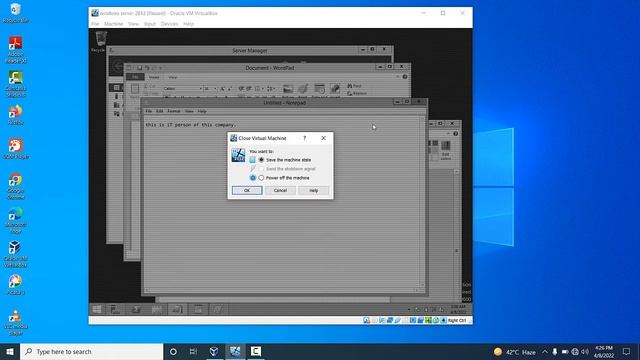Click the Date and time button in WordPad
The width and height of the screenshot is (640, 360).
(x=320, y=91)
